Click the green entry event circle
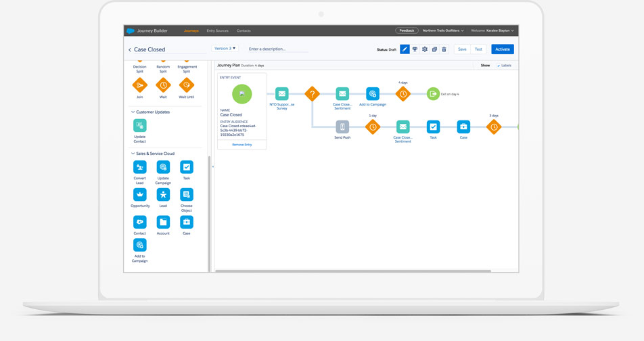The height and width of the screenshot is (341, 644). 242,94
